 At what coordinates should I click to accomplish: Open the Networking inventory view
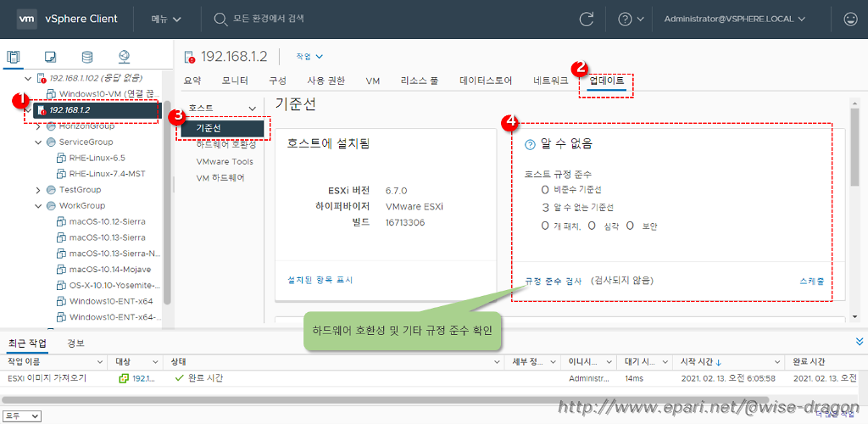[124, 57]
